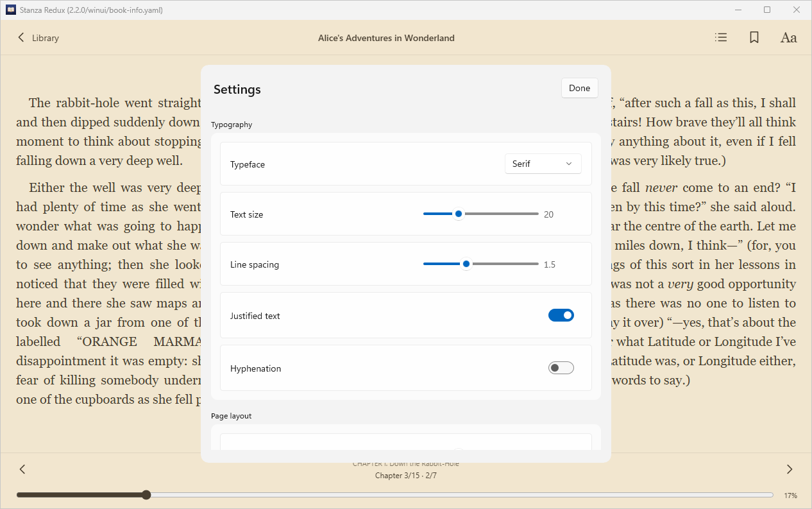Open the table of contents list icon

721,38
